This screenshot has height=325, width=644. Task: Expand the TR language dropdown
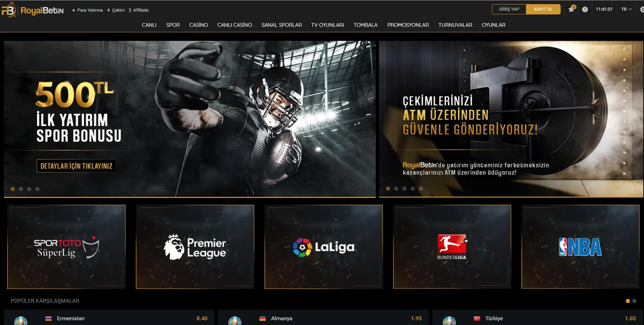point(626,9)
